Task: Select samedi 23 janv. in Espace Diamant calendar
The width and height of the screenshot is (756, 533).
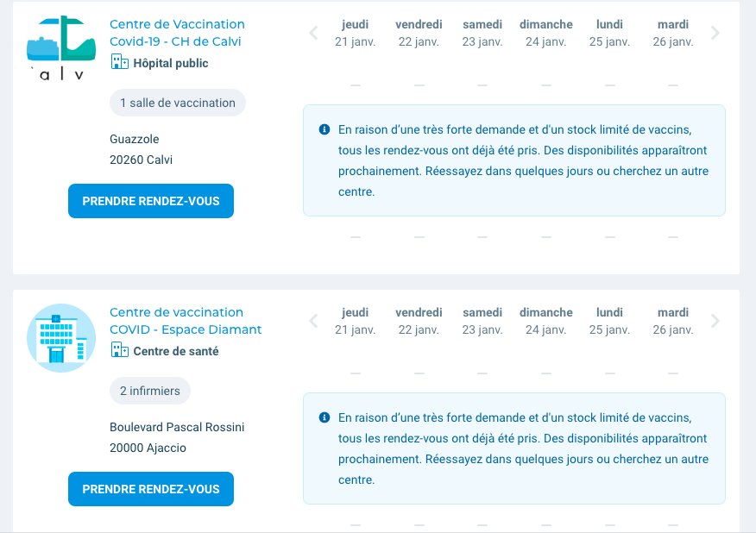Action: [x=482, y=321]
